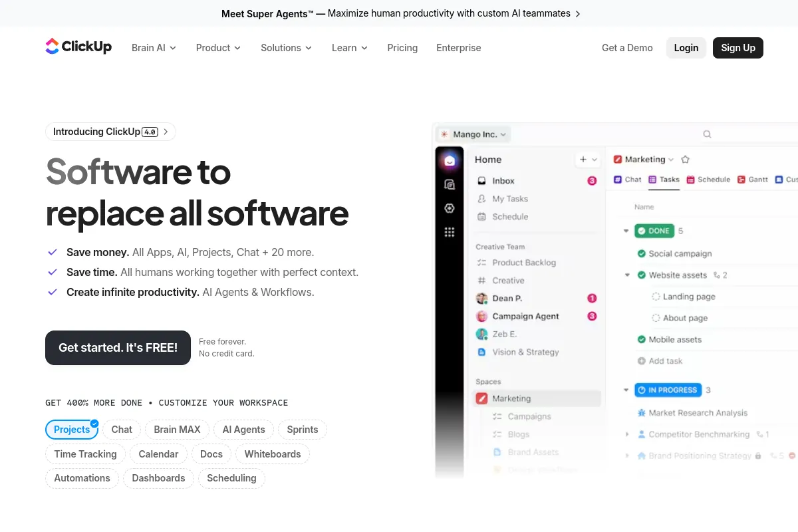Open the Meet Super Agents announcement banner
The width and height of the screenshot is (798, 532).
point(399,13)
